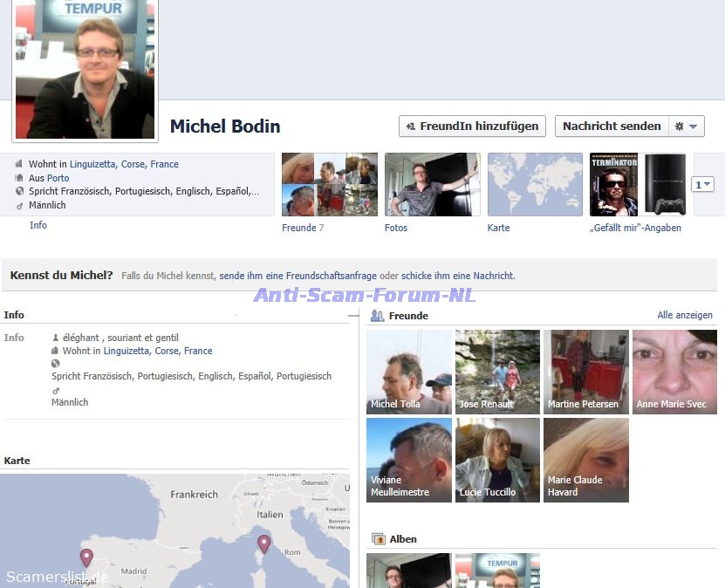The height and width of the screenshot is (588, 725).
Task: Follow the Porto hometown link
Action: coord(58,178)
